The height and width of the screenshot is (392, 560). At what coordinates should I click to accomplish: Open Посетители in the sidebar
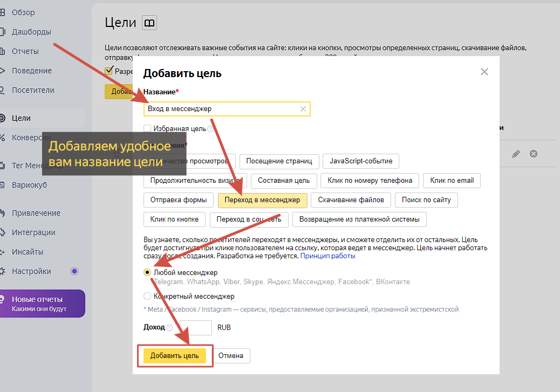tap(33, 91)
